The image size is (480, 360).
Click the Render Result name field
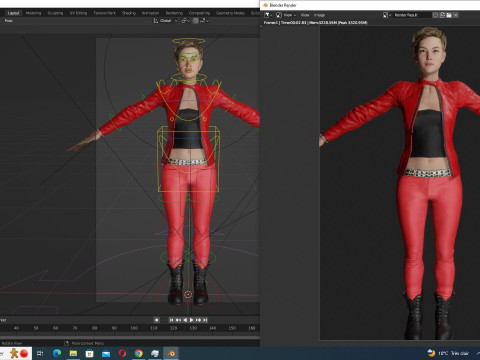tap(412, 15)
